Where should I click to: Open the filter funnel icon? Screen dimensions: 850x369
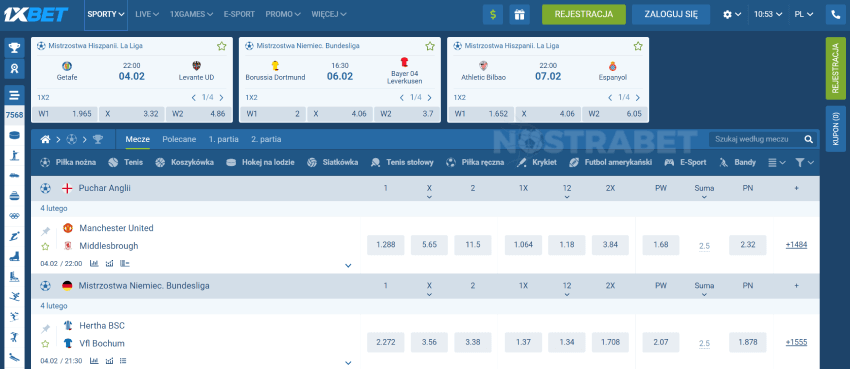[x=804, y=162]
